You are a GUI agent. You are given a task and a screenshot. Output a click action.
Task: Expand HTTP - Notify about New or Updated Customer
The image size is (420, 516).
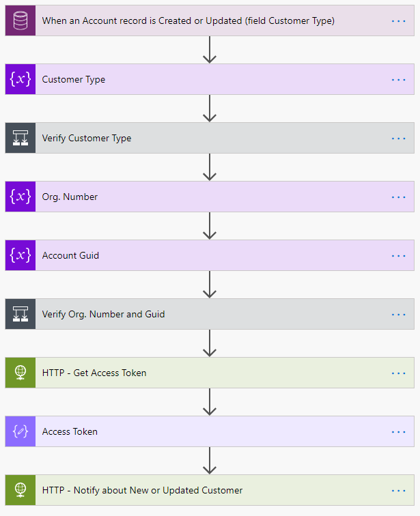pos(142,490)
